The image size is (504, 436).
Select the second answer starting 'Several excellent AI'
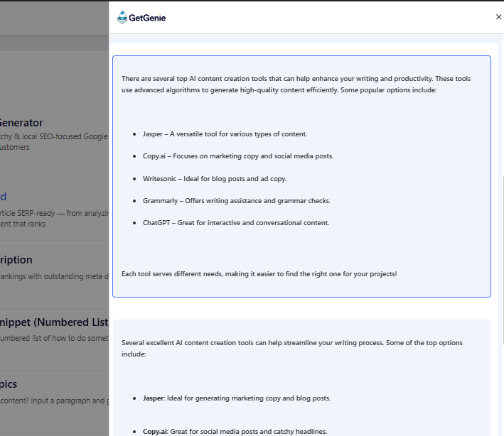click(291, 348)
